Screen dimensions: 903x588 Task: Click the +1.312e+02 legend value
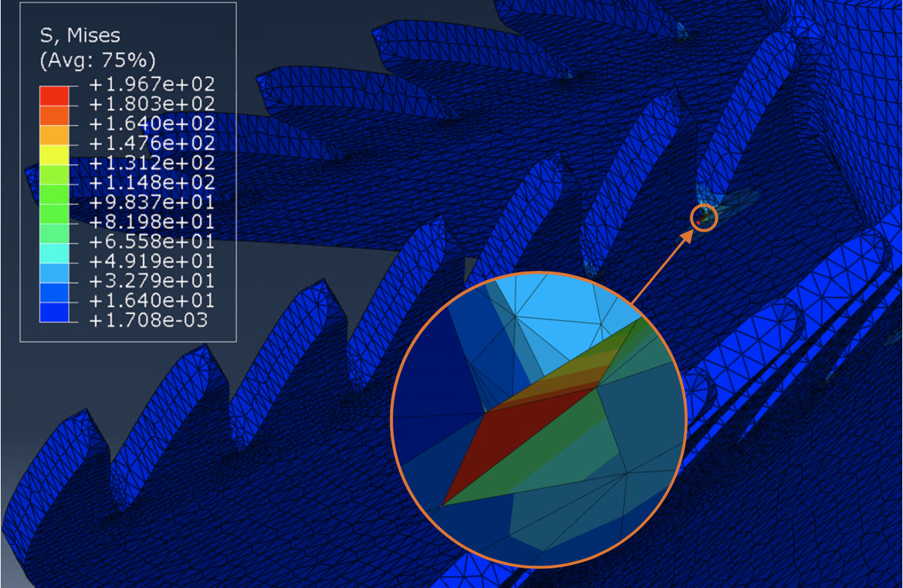[153, 163]
